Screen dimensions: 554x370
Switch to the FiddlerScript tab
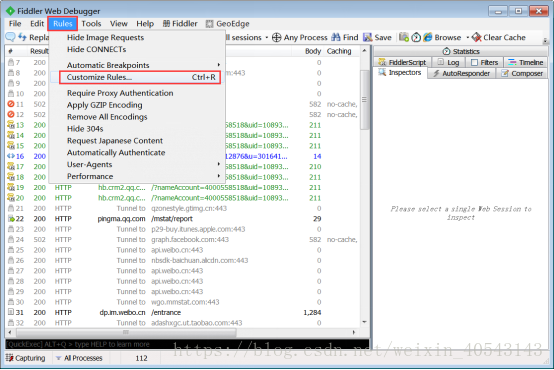[402, 62]
